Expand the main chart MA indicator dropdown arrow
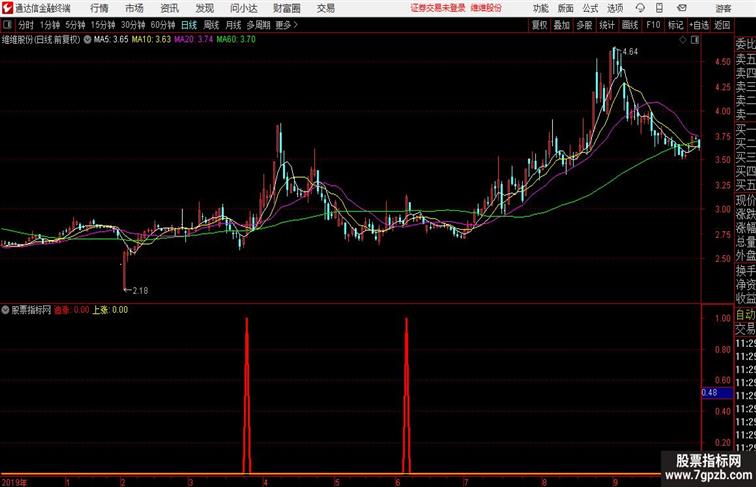 [87, 40]
